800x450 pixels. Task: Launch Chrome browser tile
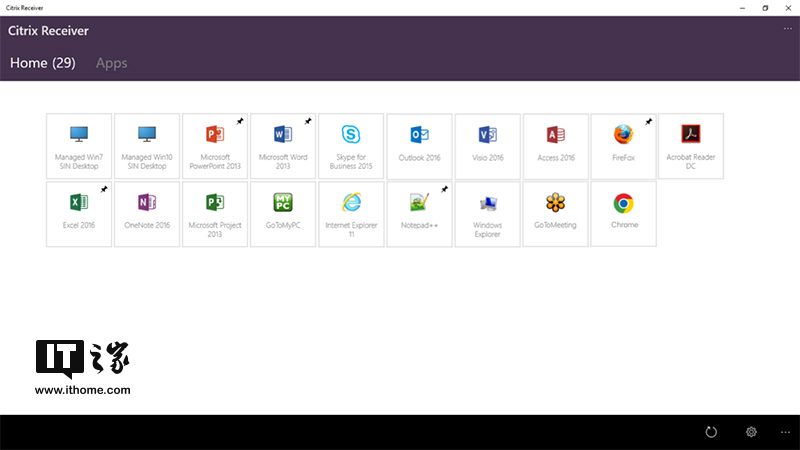pyautogui.click(x=623, y=214)
